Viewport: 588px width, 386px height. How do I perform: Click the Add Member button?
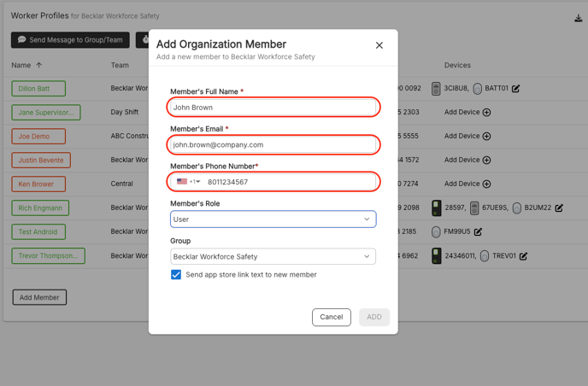[39, 297]
